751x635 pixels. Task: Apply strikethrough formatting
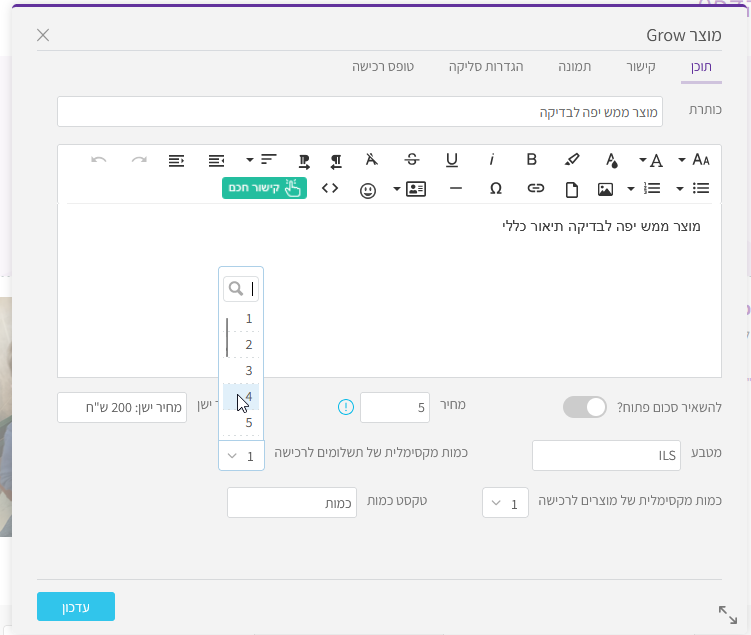coord(412,160)
